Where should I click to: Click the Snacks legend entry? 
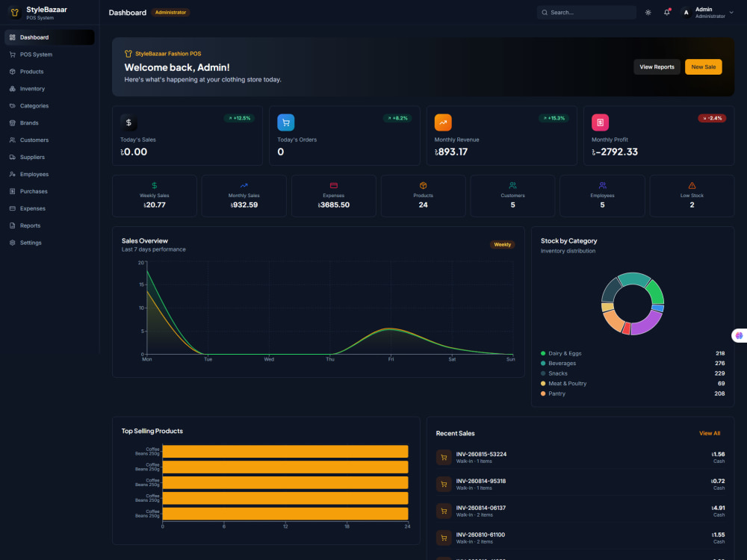633,373
